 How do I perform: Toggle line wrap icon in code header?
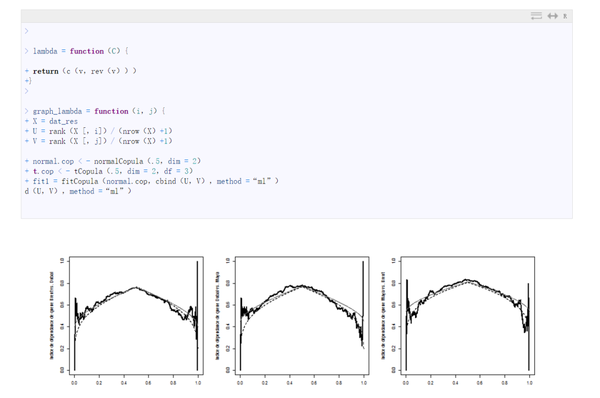[x=536, y=16]
